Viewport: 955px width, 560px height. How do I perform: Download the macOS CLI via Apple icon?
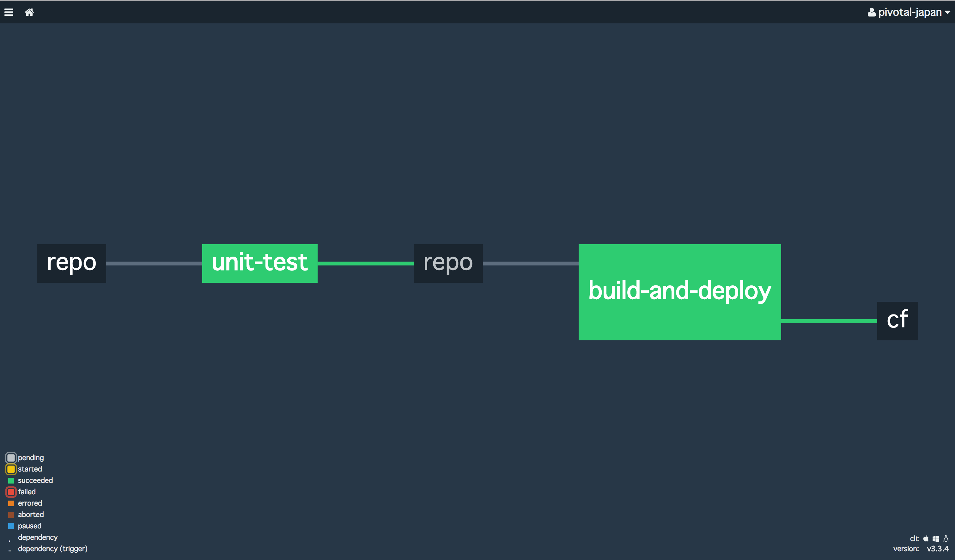click(926, 539)
